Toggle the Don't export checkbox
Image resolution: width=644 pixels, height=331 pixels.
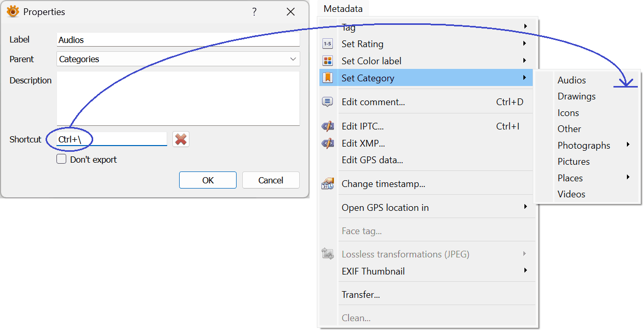click(x=62, y=160)
